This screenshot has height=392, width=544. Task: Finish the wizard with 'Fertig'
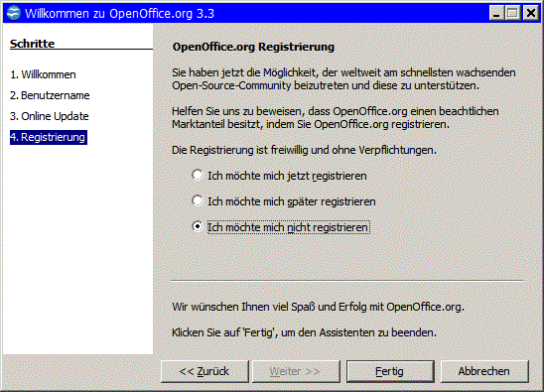coord(390,371)
